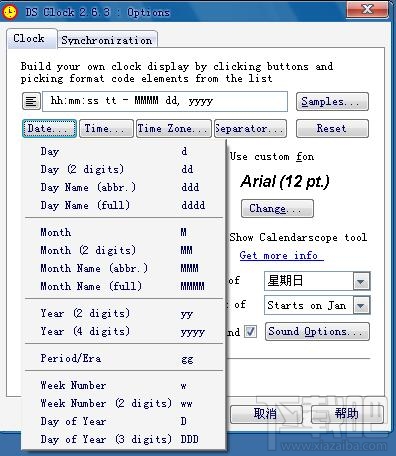The height and width of the screenshot is (456, 396).
Task: Open the Separator... menu button
Action: click(x=250, y=129)
